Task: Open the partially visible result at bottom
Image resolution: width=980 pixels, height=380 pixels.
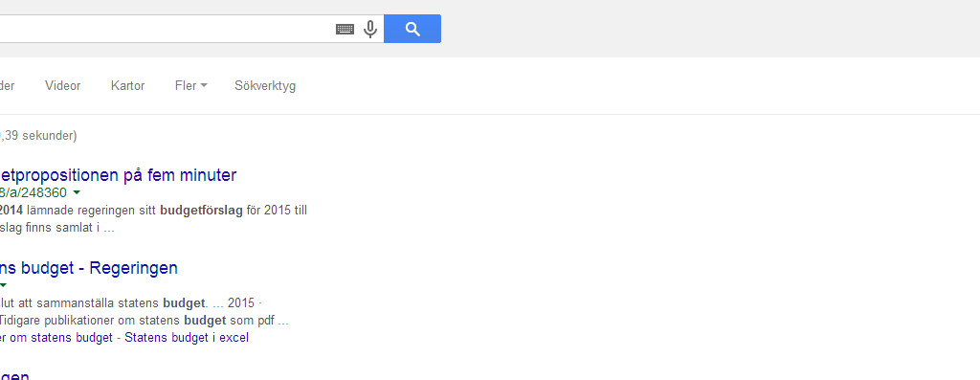Action: point(14,375)
